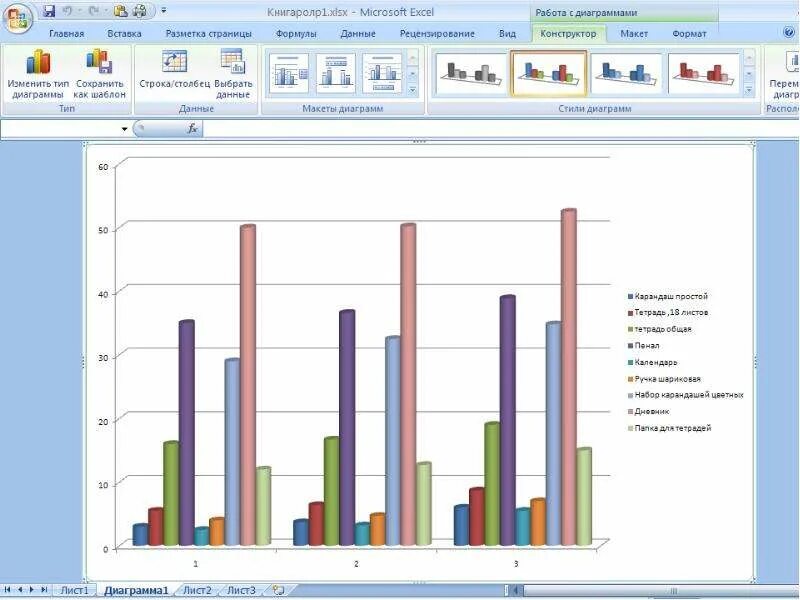Click the fx insert function button
This screenshot has height=600, width=800.
[x=192, y=129]
